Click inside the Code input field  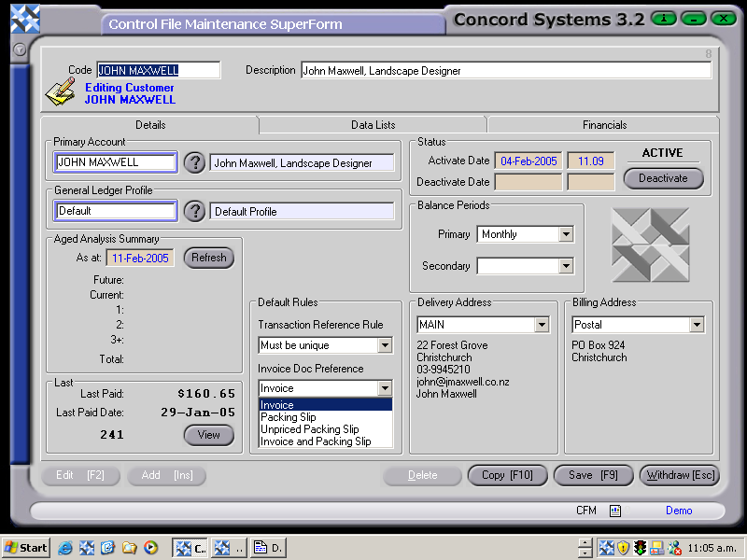pyautogui.click(x=159, y=70)
